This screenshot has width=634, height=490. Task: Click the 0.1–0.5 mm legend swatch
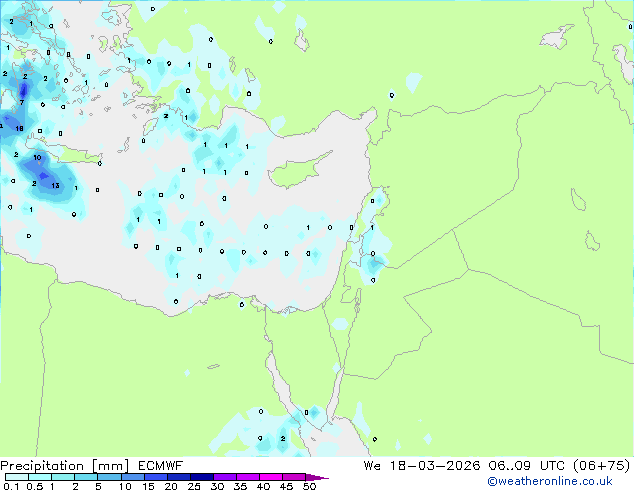(17, 477)
